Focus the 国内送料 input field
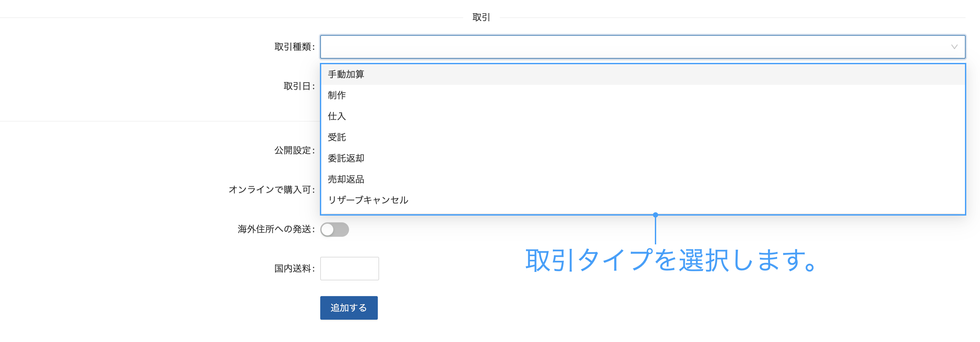This screenshot has height=342, width=980. [349, 269]
